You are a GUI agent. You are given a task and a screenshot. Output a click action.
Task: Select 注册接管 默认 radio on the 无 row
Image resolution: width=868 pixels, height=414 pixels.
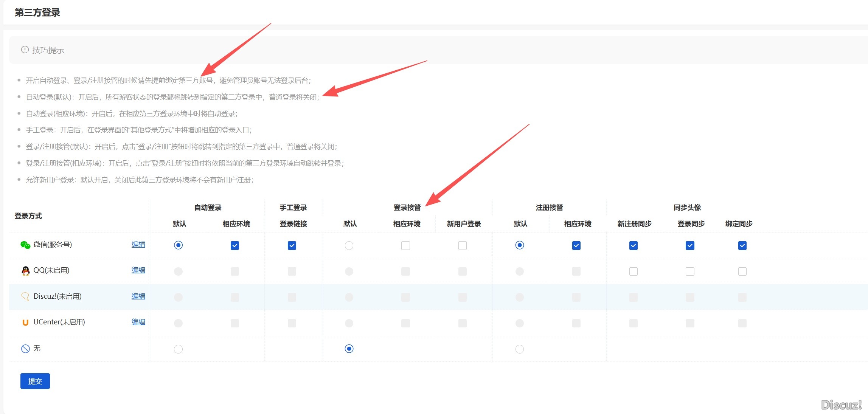tap(520, 349)
